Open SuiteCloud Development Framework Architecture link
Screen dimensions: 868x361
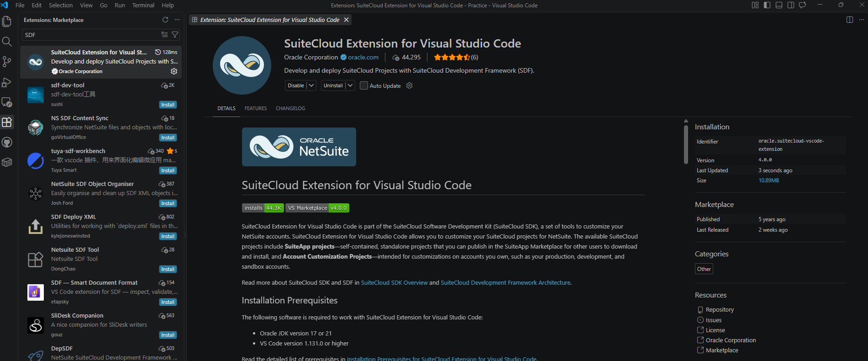505,283
